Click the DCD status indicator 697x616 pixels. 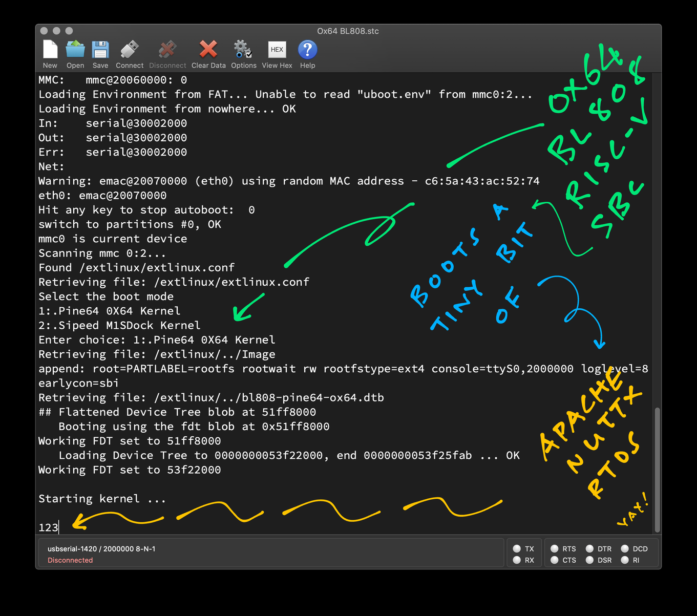[x=625, y=548]
